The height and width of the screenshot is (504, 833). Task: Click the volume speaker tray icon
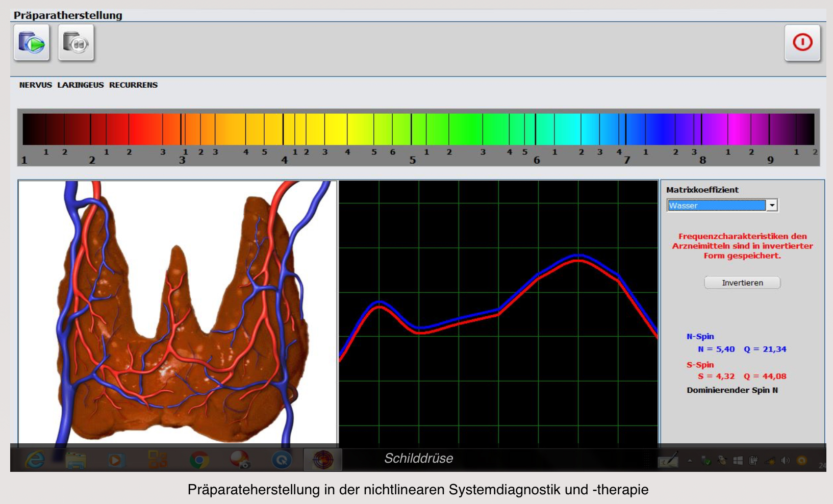coord(785,461)
